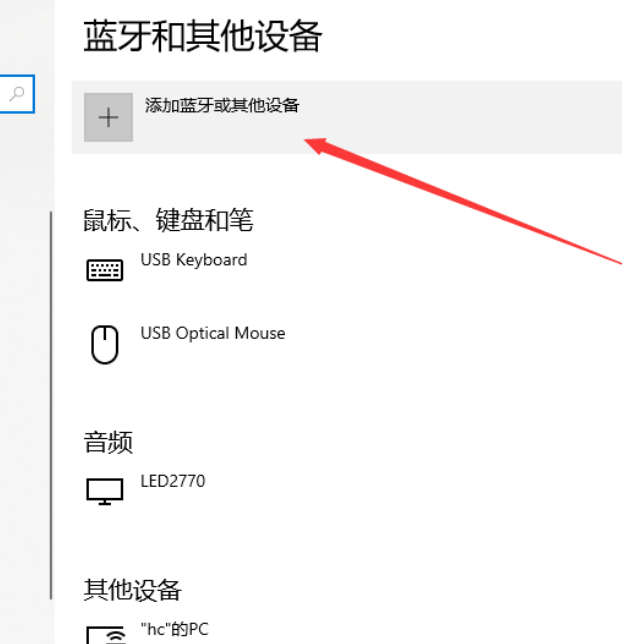This screenshot has width=622, height=644.
Task: Click the left sidebar vertical scrollbar
Action: tap(51, 400)
